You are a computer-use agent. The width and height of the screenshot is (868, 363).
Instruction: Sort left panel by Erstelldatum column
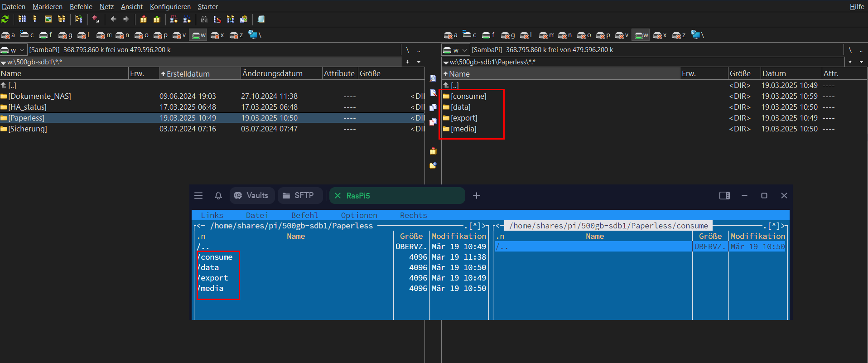click(x=200, y=73)
